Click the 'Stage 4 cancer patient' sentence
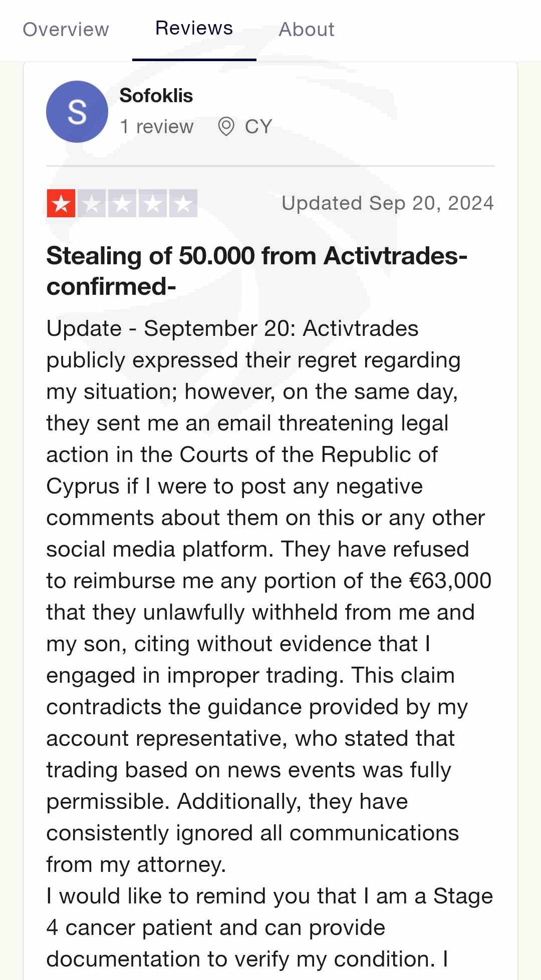541x980 pixels. click(x=215, y=928)
